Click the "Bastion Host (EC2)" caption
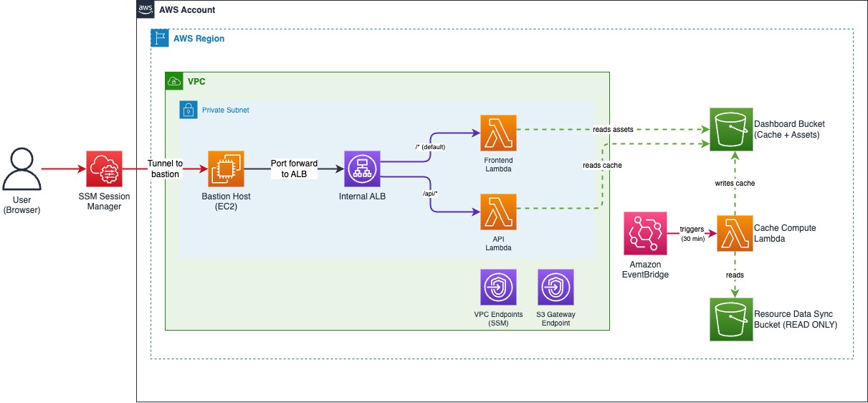Screen dimensions: 868x403 (226, 201)
